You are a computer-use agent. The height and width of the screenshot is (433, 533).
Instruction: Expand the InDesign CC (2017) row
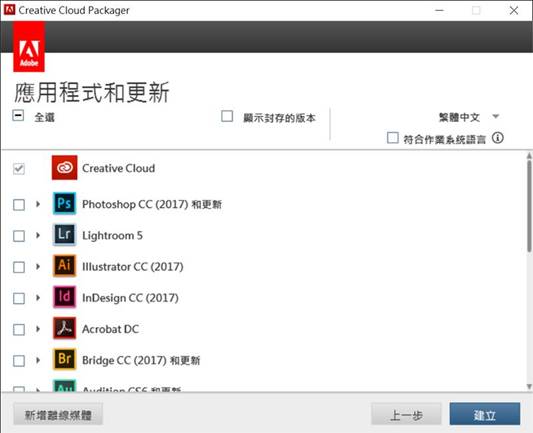tap(38, 298)
